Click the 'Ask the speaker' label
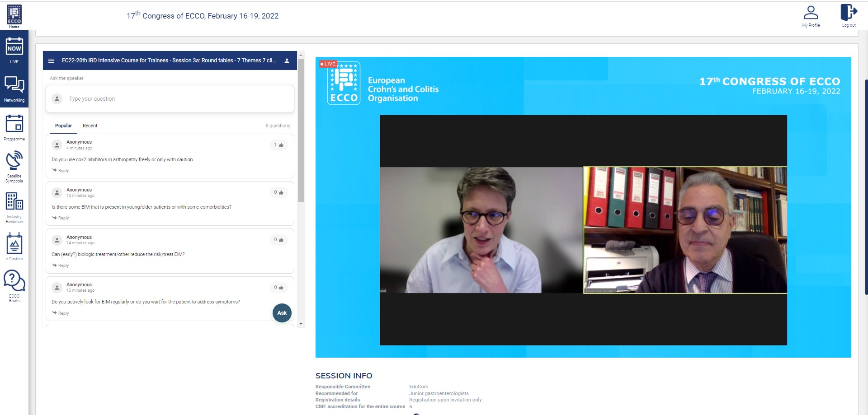This screenshot has height=415, width=868. (x=66, y=78)
